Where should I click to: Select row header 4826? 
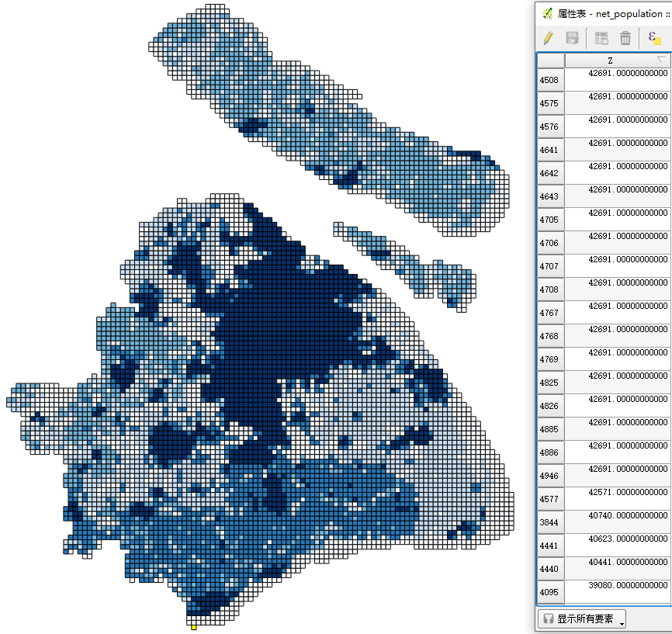551,406
